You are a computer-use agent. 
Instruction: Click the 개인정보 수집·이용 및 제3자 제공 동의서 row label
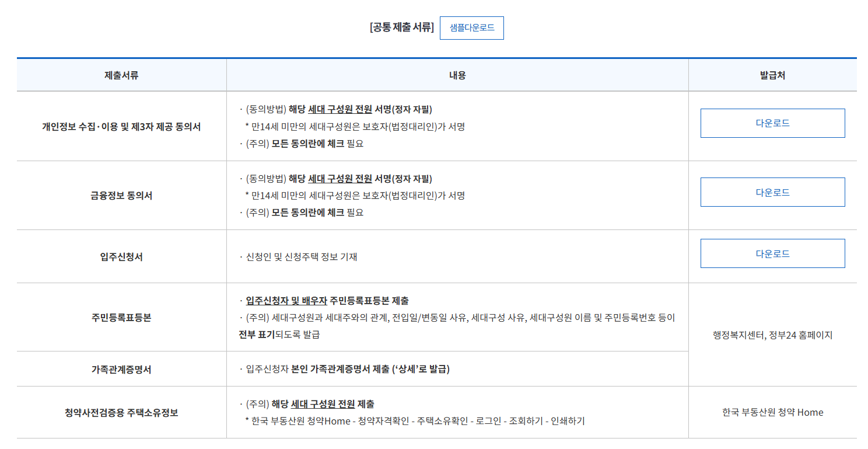(121, 127)
